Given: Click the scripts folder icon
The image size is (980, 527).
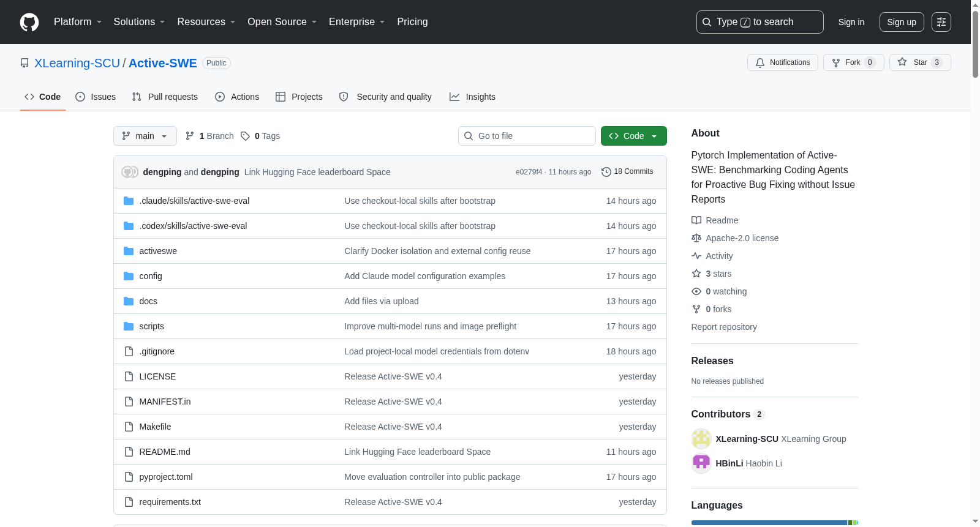Looking at the screenshot, I should (x=129, y=326).
